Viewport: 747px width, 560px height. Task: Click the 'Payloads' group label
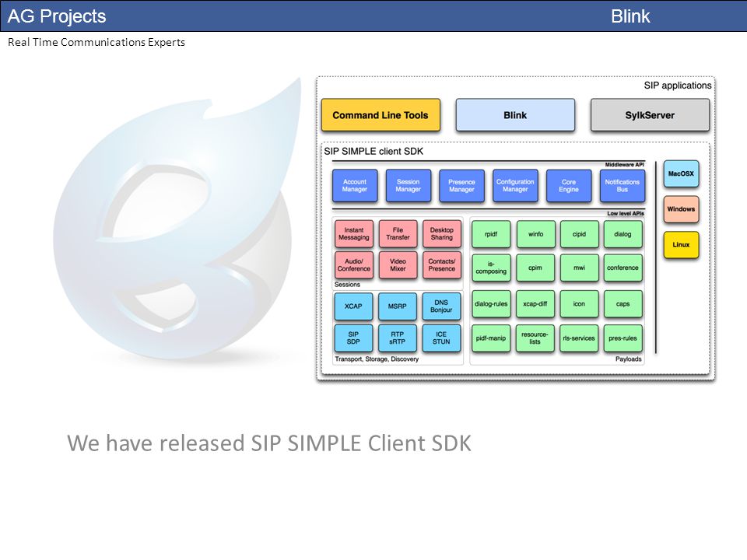click(629, 359)
